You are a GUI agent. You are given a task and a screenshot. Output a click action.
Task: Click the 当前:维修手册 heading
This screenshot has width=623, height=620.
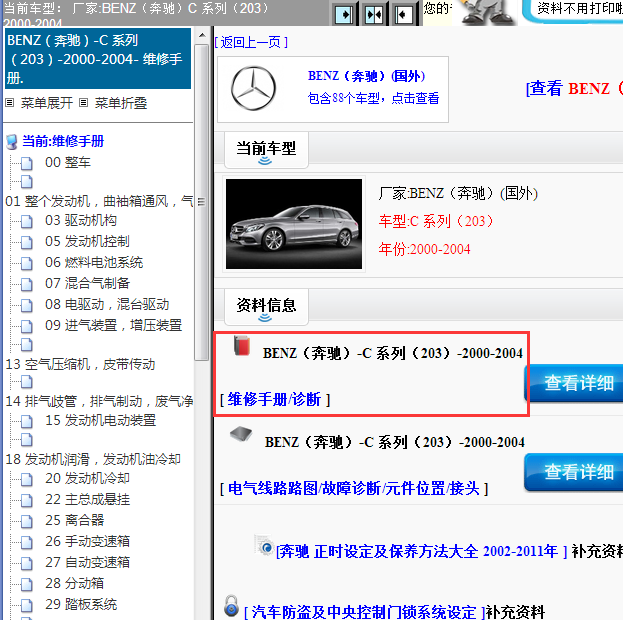click(x=63, y=141)
